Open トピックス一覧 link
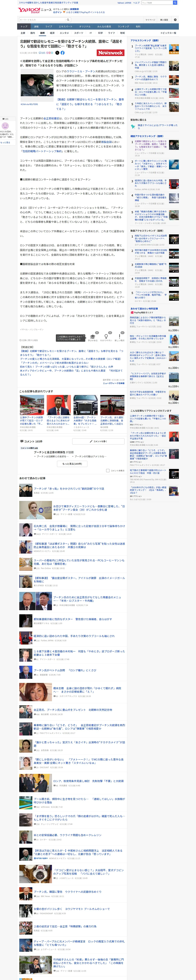The image size is (196, 980). coord(168,33)
